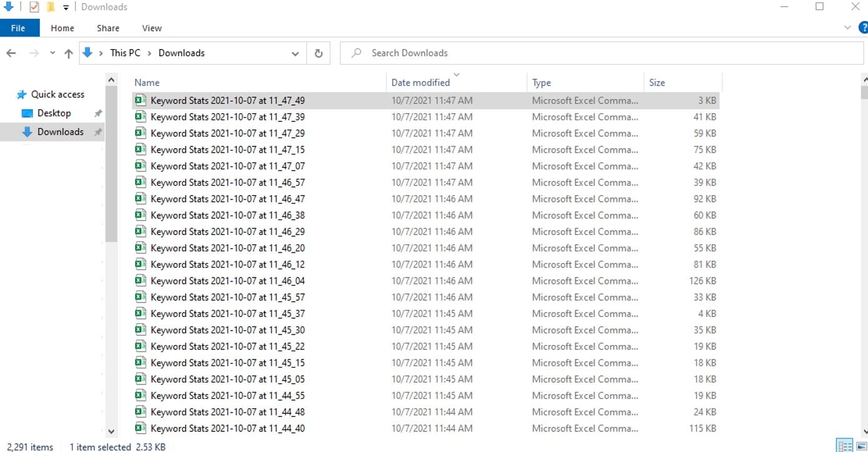Screen dimensions: 868x452
Task: Click the file list scroll up arrow
Action: coord(865,79)
